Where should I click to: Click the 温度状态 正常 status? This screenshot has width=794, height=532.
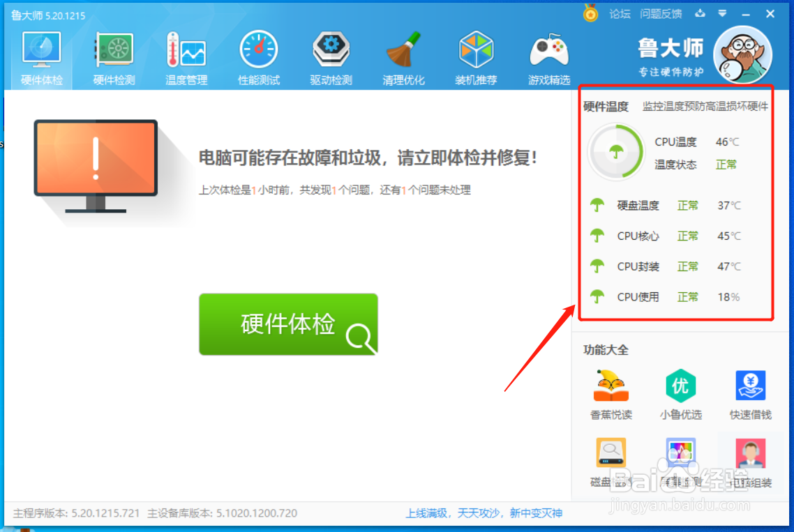coord(726,165)
